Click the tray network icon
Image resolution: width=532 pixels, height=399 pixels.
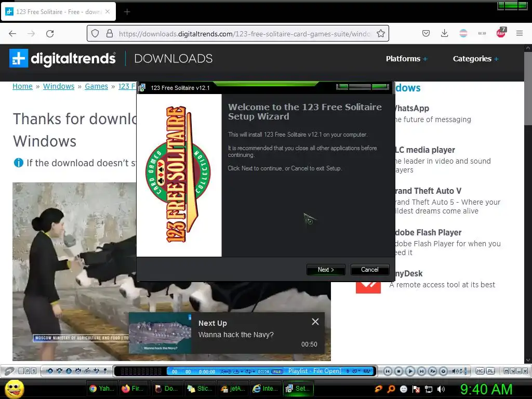tap(429, 389)
